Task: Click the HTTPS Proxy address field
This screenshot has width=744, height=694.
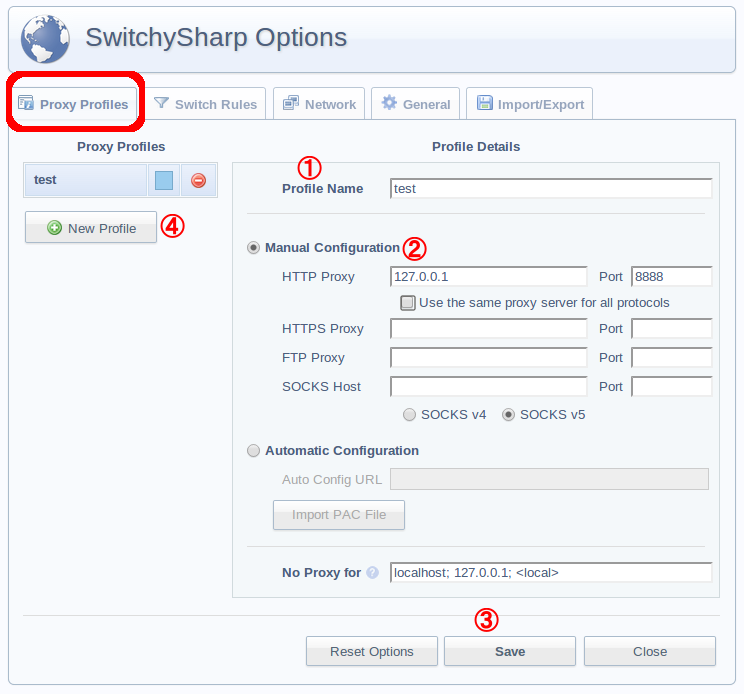Action: 488,328
